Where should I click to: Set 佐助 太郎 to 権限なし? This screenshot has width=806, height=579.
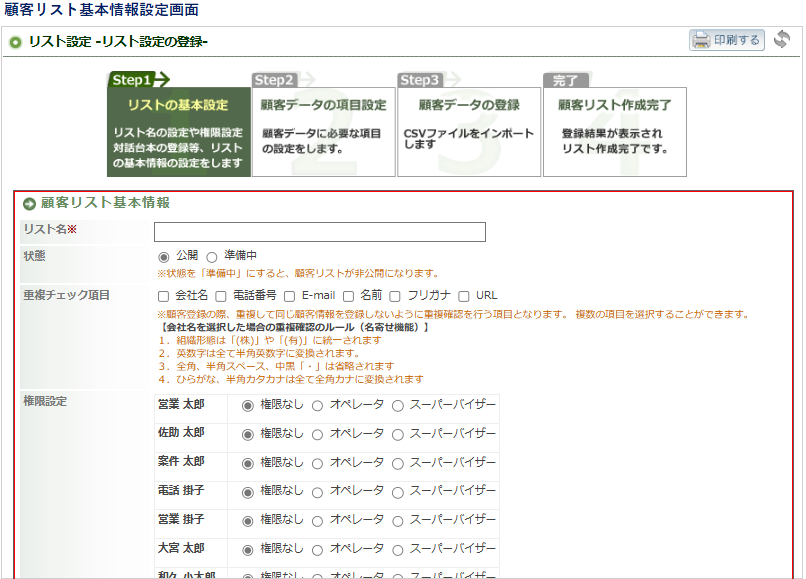tap(248, 435)
